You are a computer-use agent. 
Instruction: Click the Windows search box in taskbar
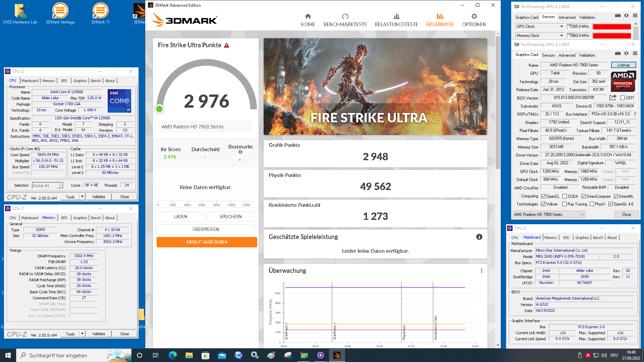pyautogui.click(x=74, y=355)
